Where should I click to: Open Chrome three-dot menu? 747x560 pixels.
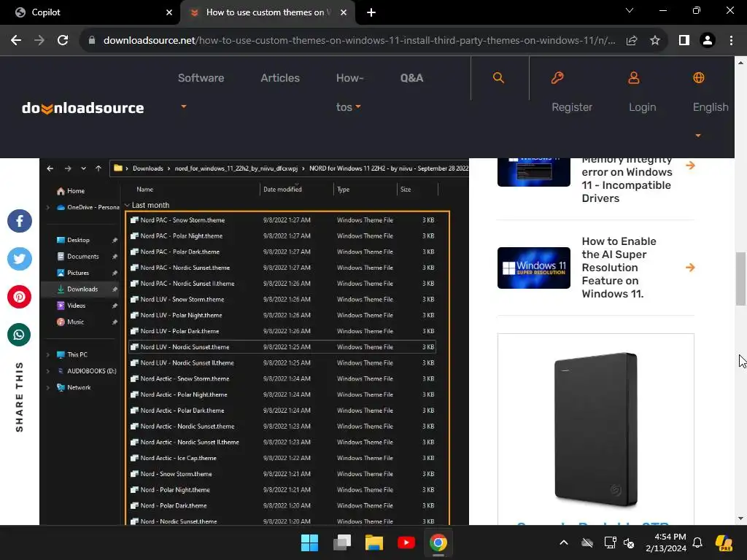pos(731,41)
